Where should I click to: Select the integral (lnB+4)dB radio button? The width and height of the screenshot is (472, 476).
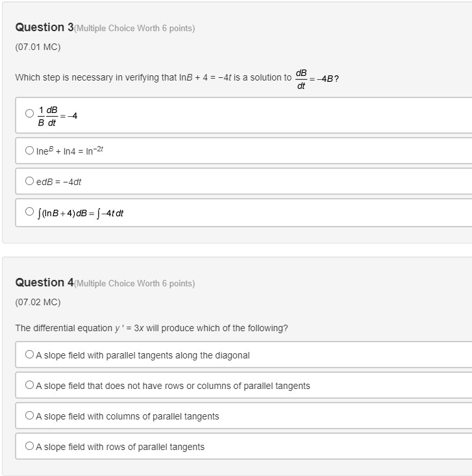tap(29, 212)
